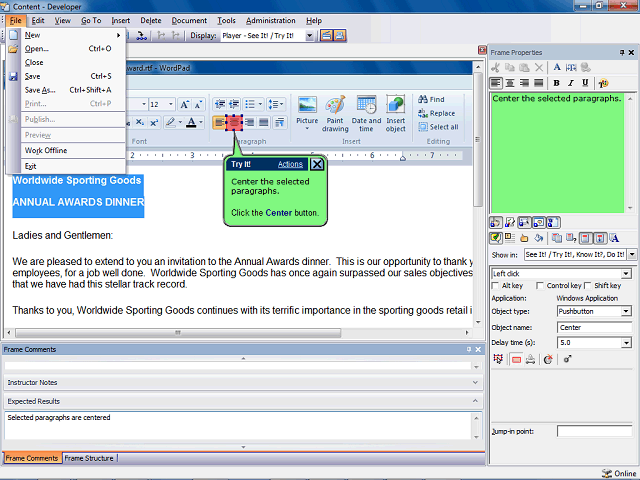Align bubble text left in Frame Properties
This screenshot has width=640, height=480.
(x=496, y=83)
